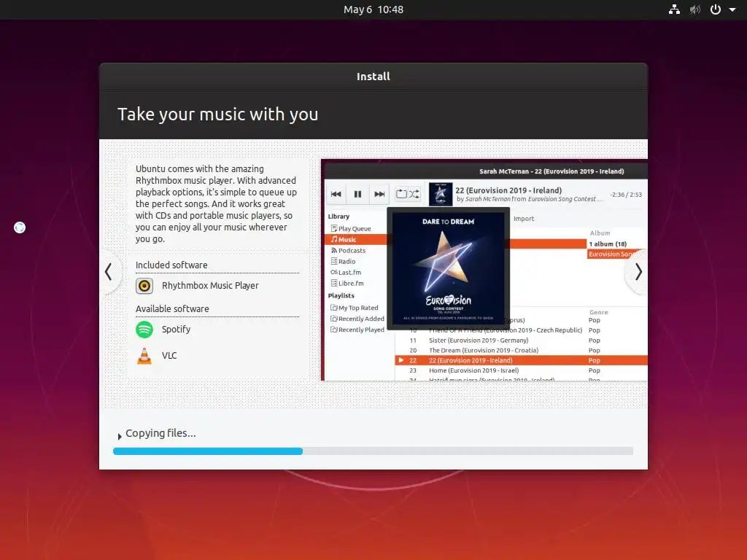Click the Podcasts feed icon

334,251
